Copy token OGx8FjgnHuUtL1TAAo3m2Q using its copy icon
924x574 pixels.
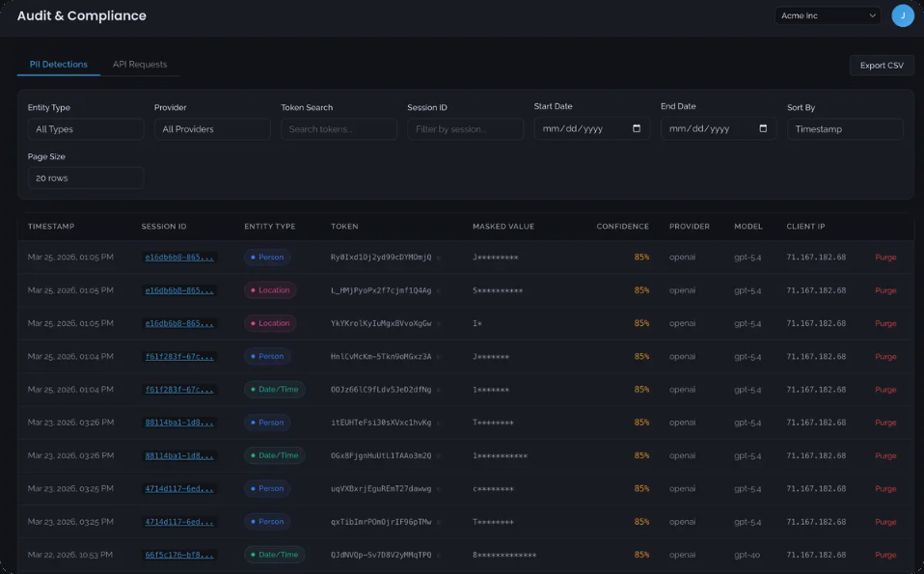439,455
